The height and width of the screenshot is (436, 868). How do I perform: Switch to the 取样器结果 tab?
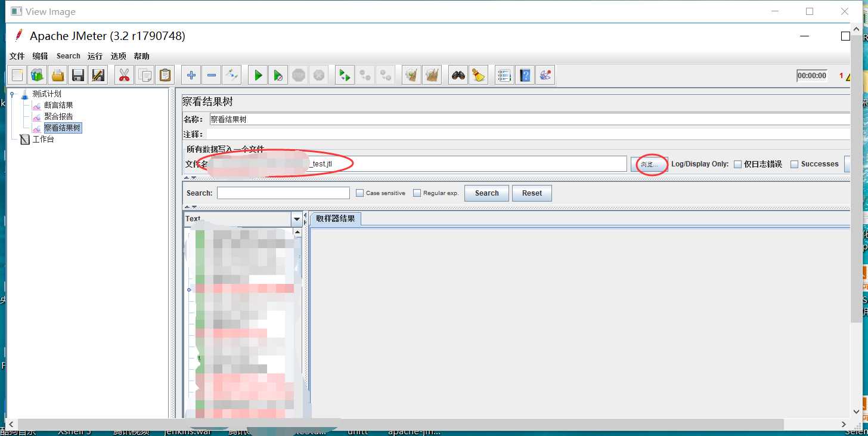336,219
